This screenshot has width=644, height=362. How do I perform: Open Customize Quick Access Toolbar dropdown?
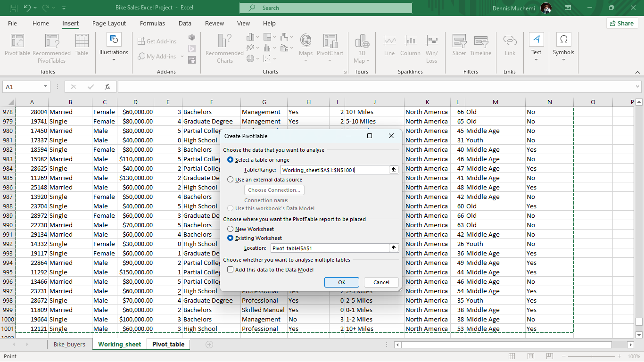point(64,8)
